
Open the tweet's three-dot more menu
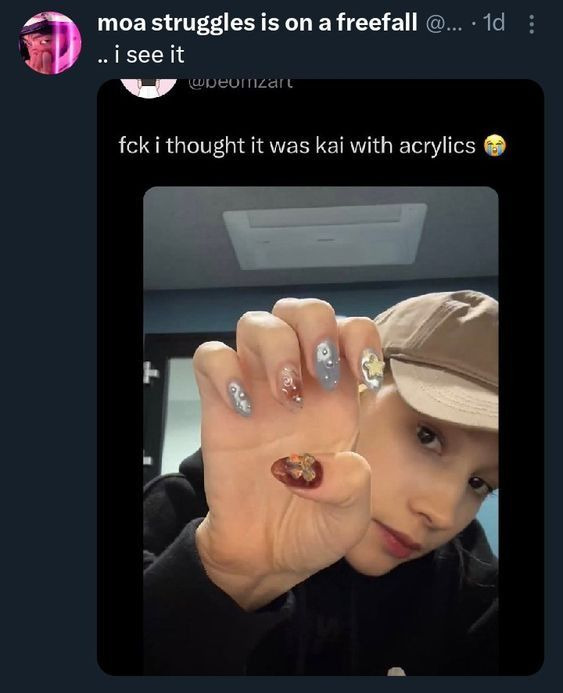[532, 24]
